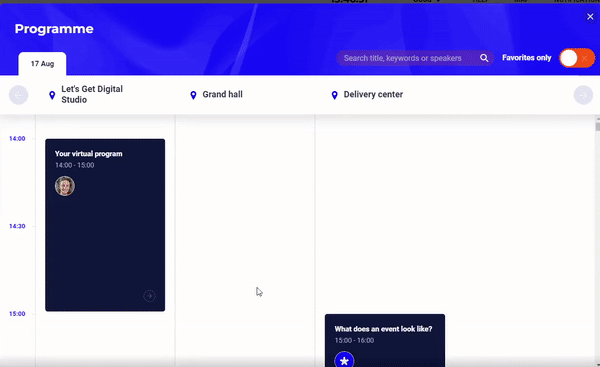Click the Delivery center column header

(x=373, y=95)
